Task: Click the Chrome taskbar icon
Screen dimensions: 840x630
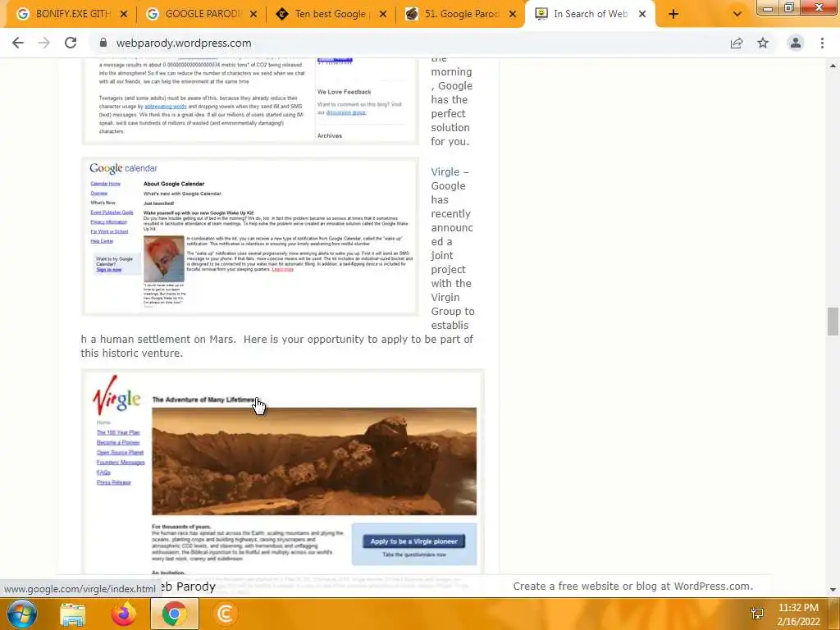Action: point(175,614)
